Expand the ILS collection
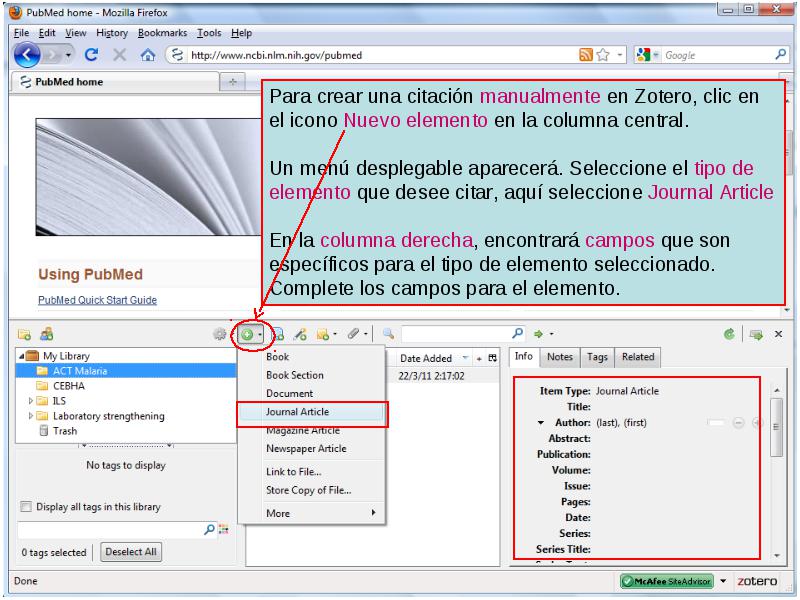The image size is (800, 600). tap(31, 401)
